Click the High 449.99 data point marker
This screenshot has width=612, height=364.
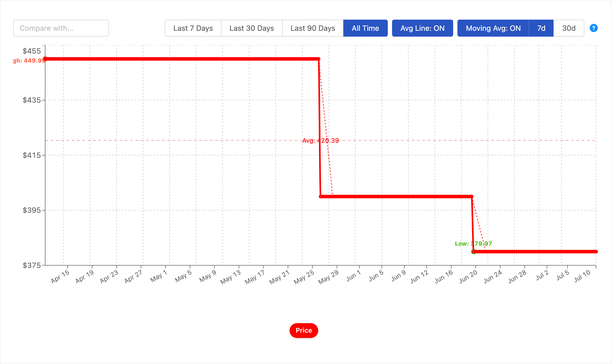click(x=45, y=59)
